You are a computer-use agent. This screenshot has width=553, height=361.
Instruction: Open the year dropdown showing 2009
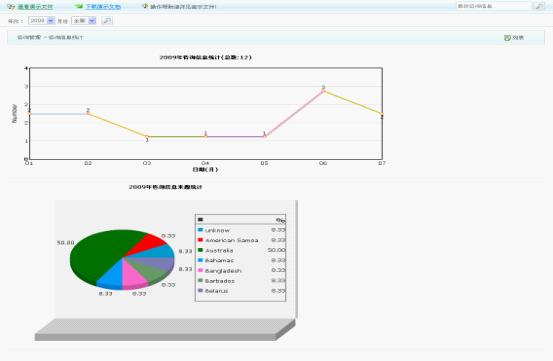(x=41, y=21)
